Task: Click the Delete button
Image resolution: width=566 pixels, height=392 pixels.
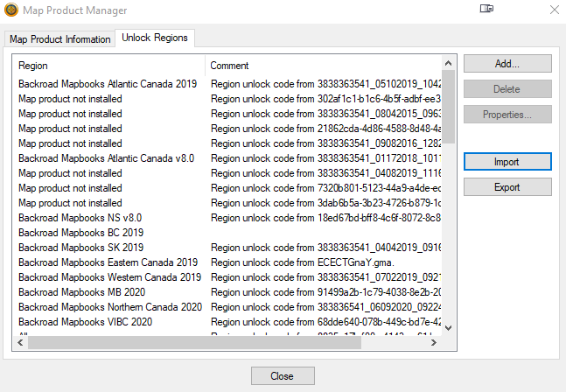Action: tap(507, 89)
